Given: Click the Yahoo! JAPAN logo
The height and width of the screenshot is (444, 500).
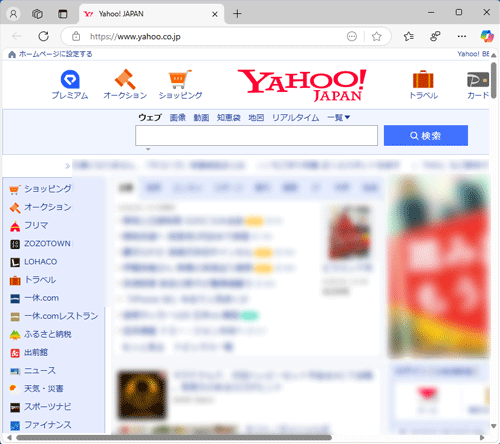Looking at the screenshot, I should click(x=302, y=85).
